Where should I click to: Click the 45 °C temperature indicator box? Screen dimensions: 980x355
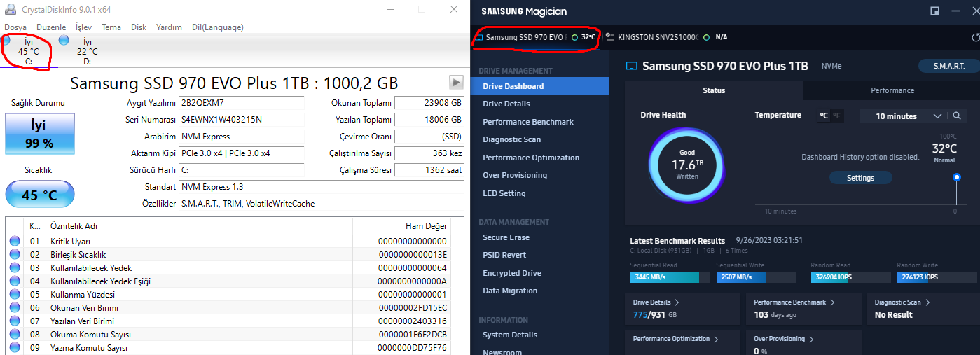coord(39,195)
